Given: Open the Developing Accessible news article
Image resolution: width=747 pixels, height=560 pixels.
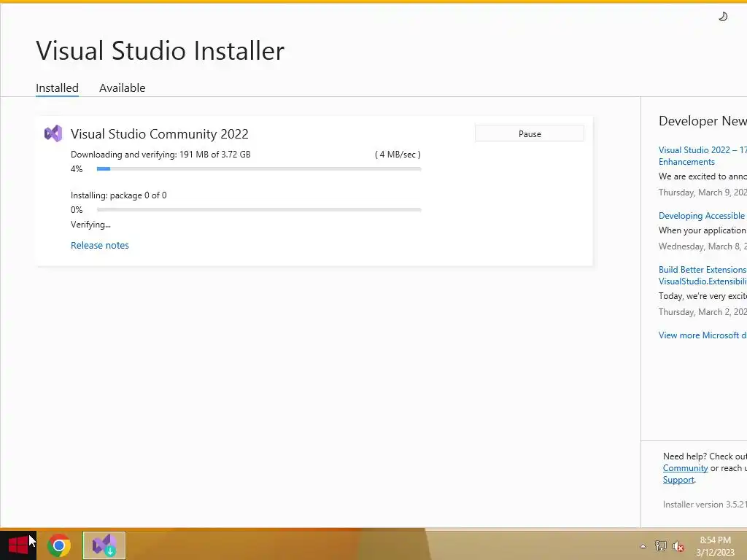Looking at the screenshot, I should (x=703, y=216).
